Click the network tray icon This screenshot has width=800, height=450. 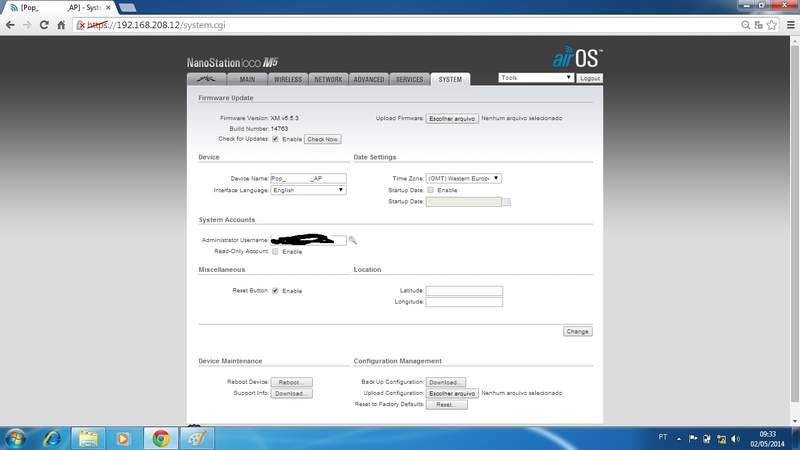(x=721, y=439)
